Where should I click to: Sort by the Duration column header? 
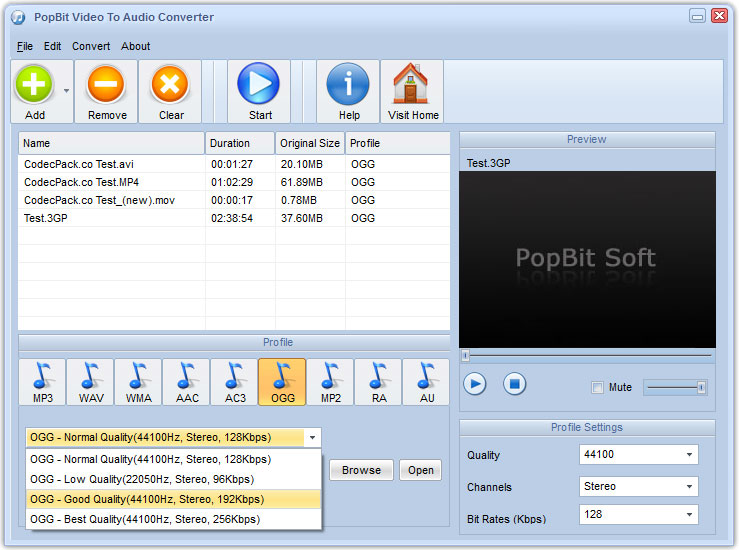240,143
